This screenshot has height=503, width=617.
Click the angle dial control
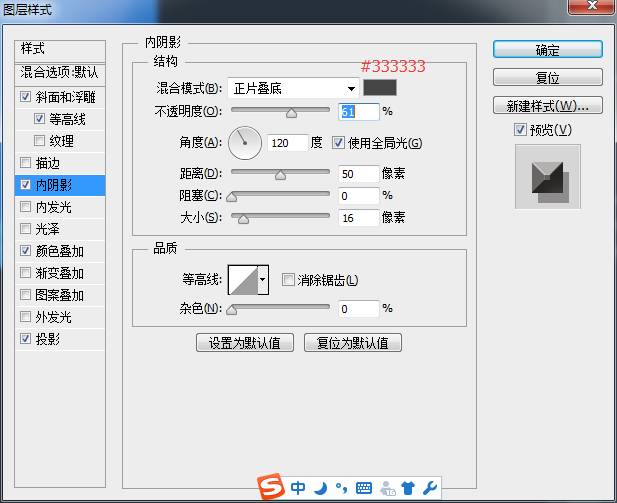coord(245,143)
